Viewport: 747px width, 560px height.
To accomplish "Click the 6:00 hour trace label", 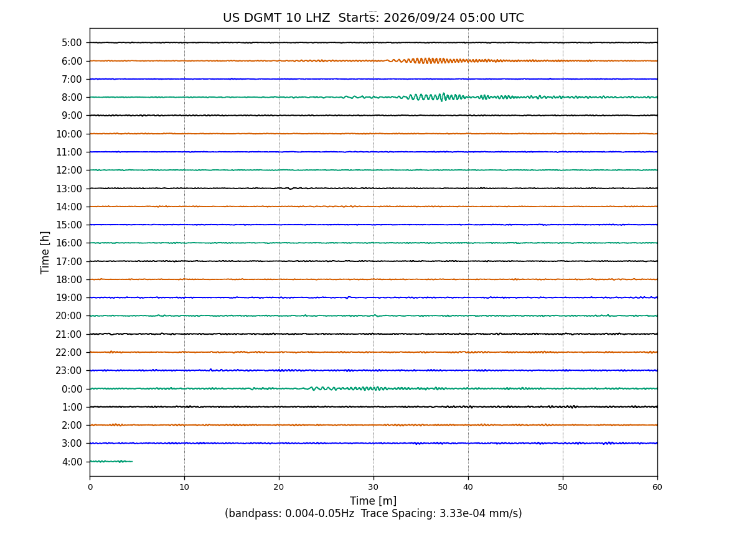I will [72, 61].
